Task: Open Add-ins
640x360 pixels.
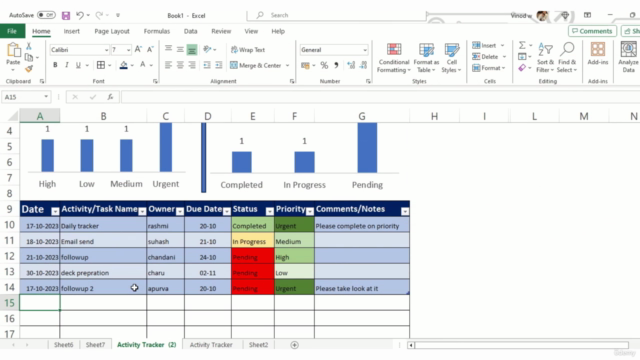Action: (x=598, y=54)
